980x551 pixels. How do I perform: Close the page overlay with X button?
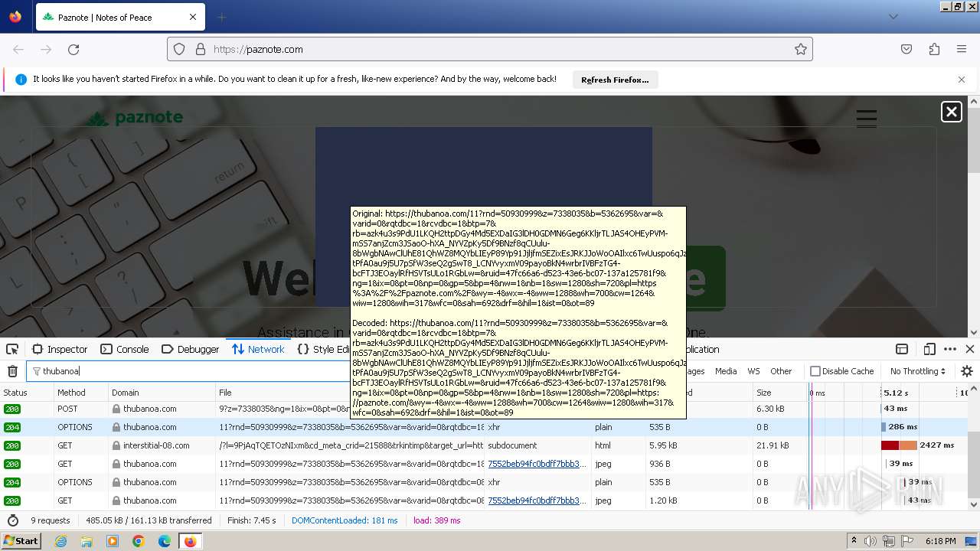pos(951,112)
